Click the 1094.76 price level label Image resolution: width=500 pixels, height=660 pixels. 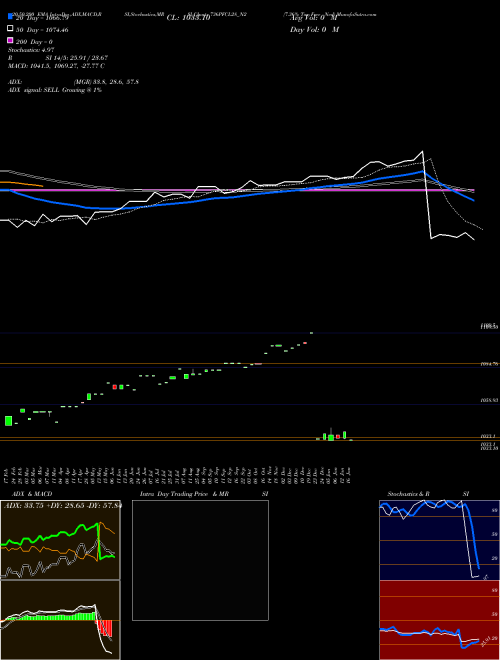click(x=489, y=364)
